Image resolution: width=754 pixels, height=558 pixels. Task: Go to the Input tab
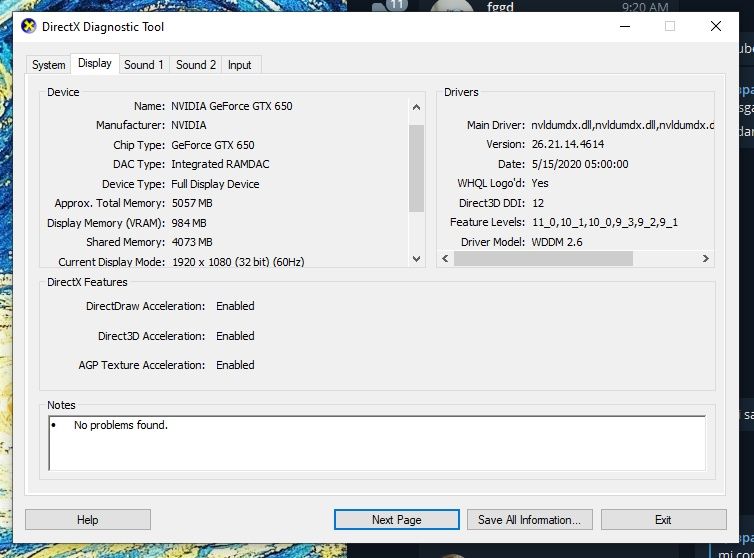(239, 64)
